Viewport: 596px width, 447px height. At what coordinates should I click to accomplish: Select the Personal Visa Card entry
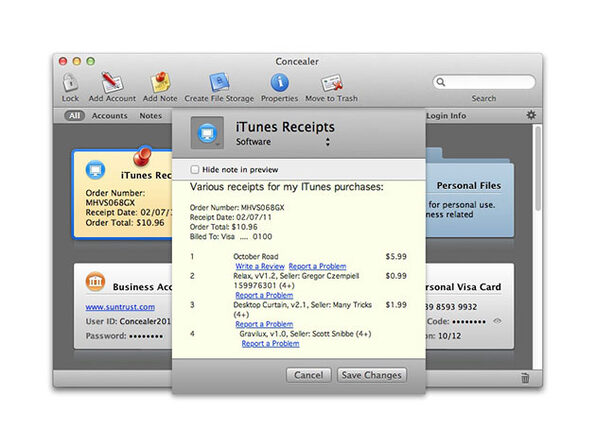pyautogui.click(x=470, y=306)
